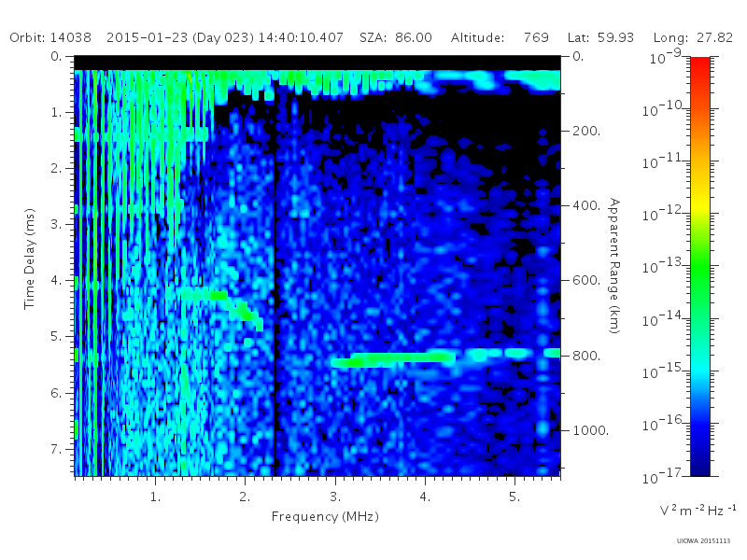The height and width of the screenshot is (560, 747).
Task: Click the yellow band of the color bar
Action: pos(700,203)
